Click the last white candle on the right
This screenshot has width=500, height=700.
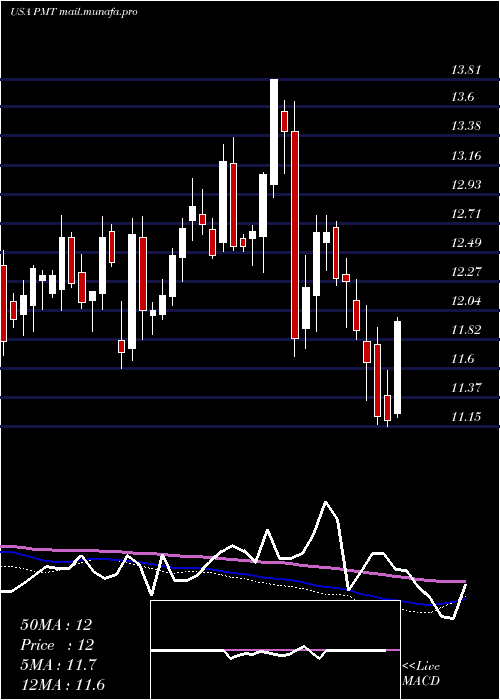pos(397,367)
